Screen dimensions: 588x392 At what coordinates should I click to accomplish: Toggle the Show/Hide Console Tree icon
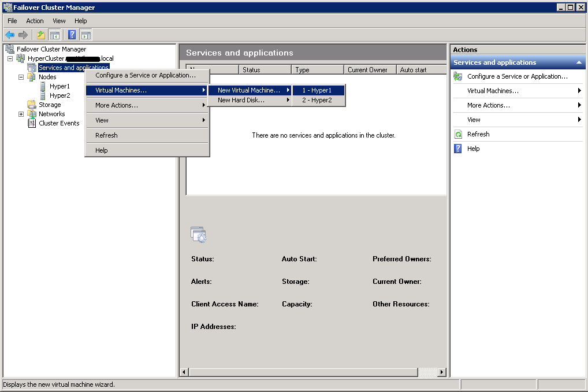(x=55, y=35)
